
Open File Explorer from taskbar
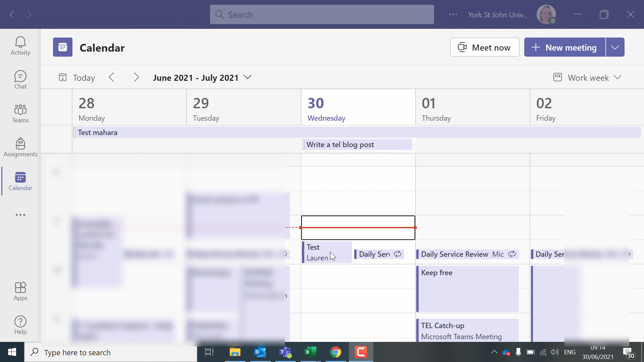pos(235,352)
